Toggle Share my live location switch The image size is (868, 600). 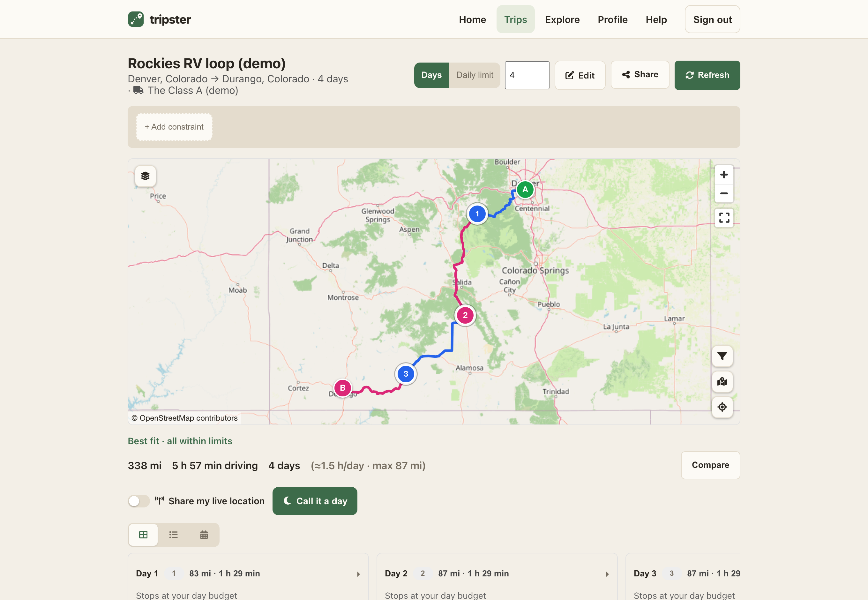(139, 501)
